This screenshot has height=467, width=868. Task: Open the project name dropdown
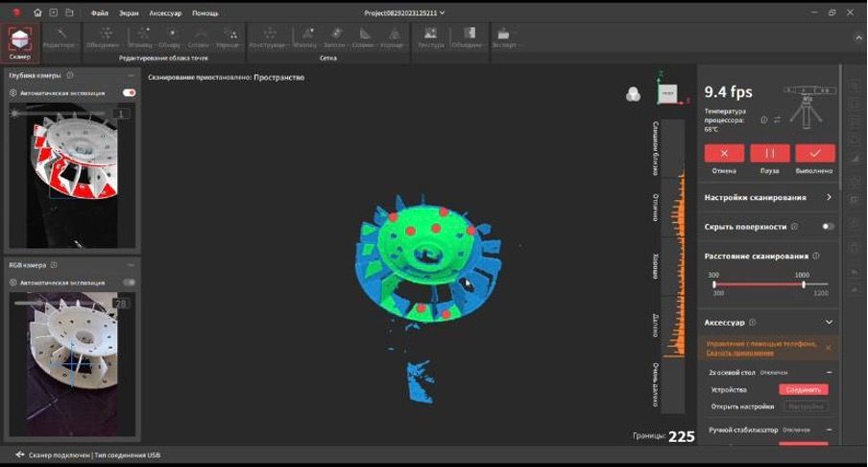pyautogui.click(x=443, y=13)
